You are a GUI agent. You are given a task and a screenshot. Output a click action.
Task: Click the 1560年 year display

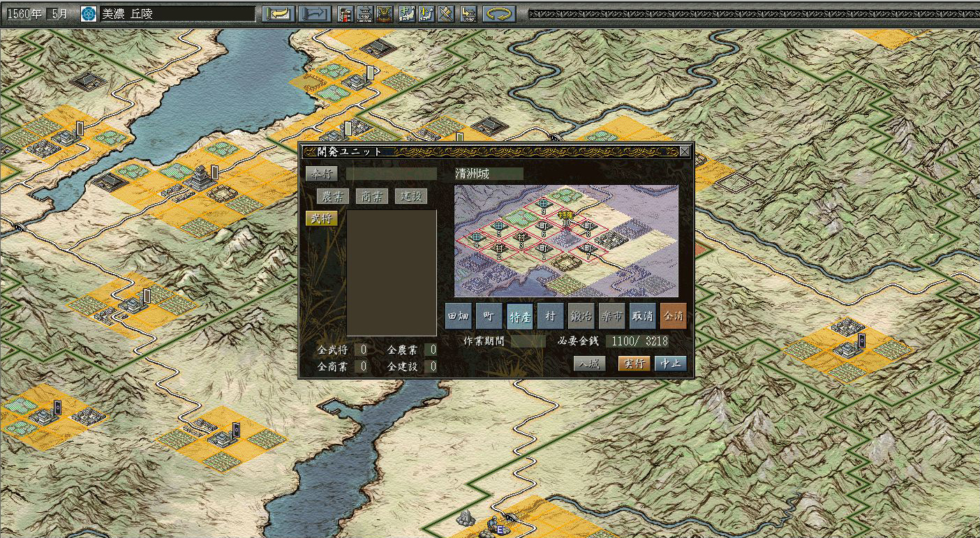pyautogui.click(x=24, y=14)
